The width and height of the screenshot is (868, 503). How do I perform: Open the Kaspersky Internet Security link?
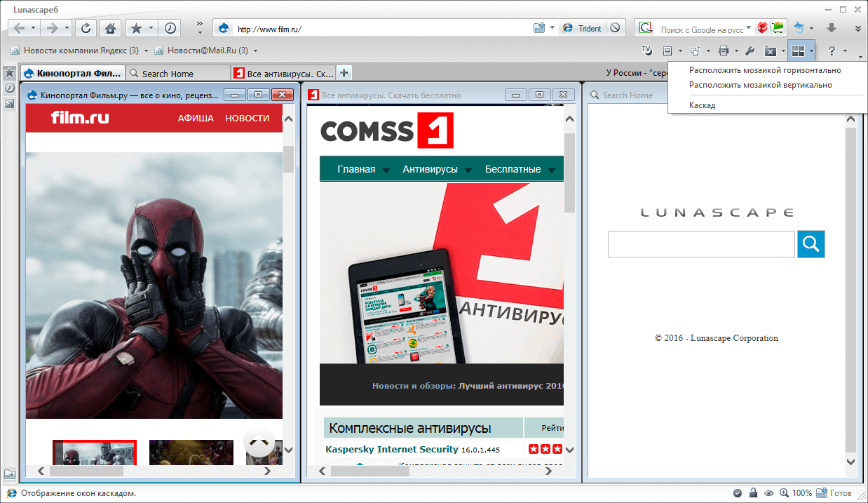(392, 449)
